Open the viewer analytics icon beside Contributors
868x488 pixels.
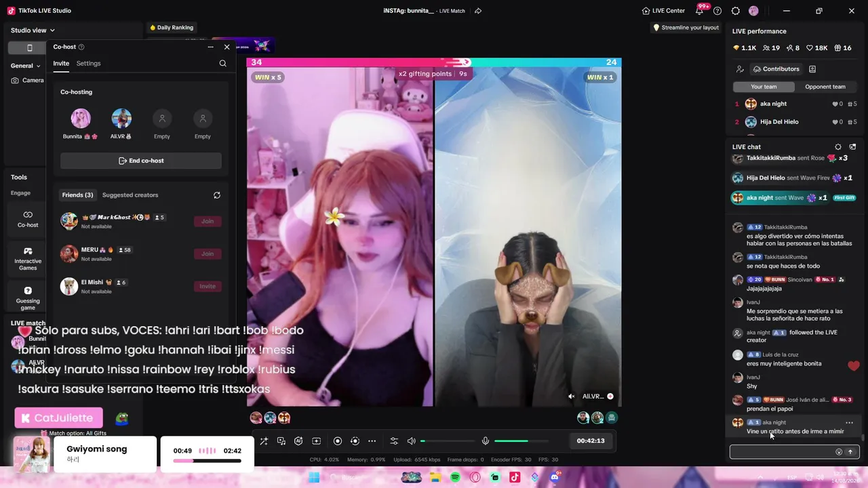(740, 69)
